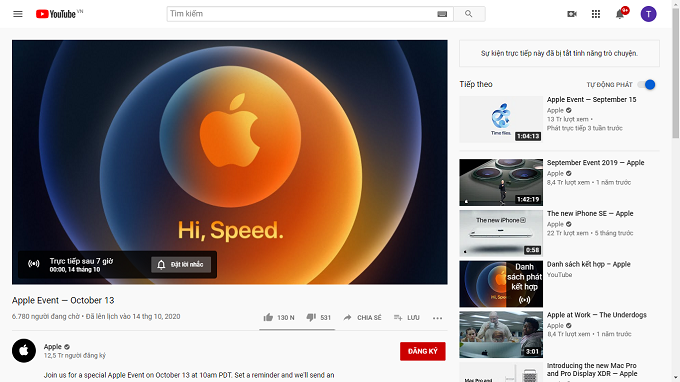This screenshot has width=680, height=382.
Task: Open more actions three-dot menu
Action: (x=437, y=318)
